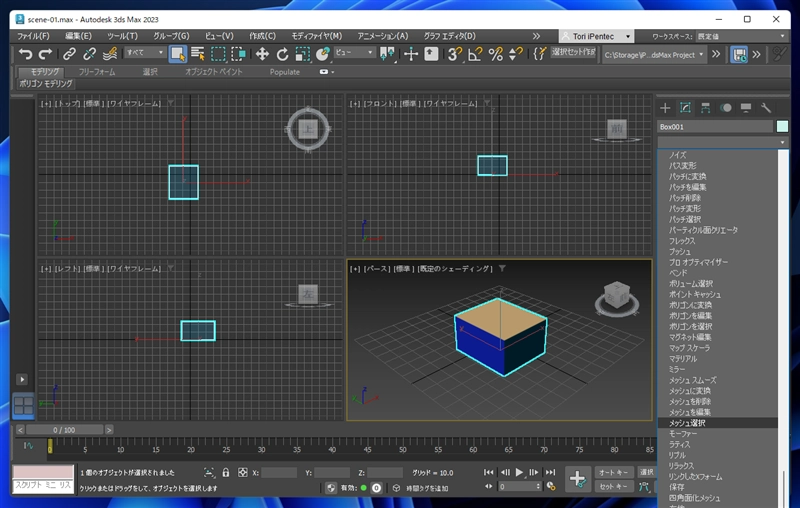The image size is (800, 508).
Task: Open the モディファイヤ(M) menu
Action: pos(316,36)
